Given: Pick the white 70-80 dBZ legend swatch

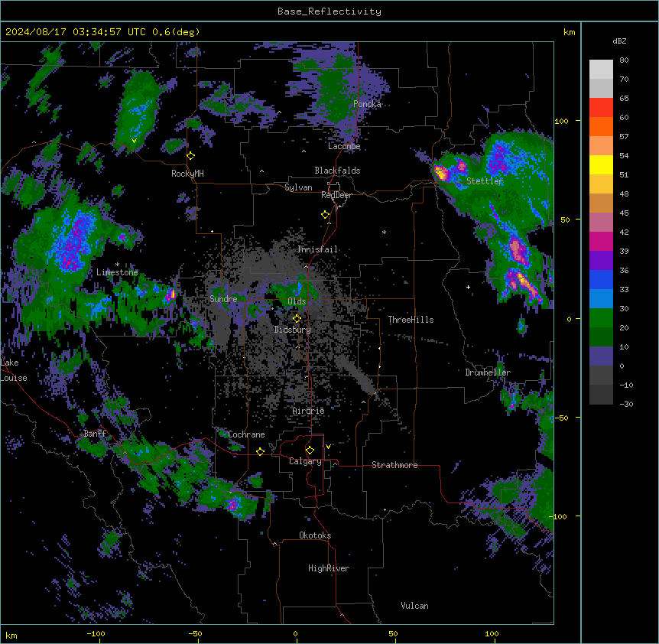Looking at the screenshot, I should click(x=601, y=70).
